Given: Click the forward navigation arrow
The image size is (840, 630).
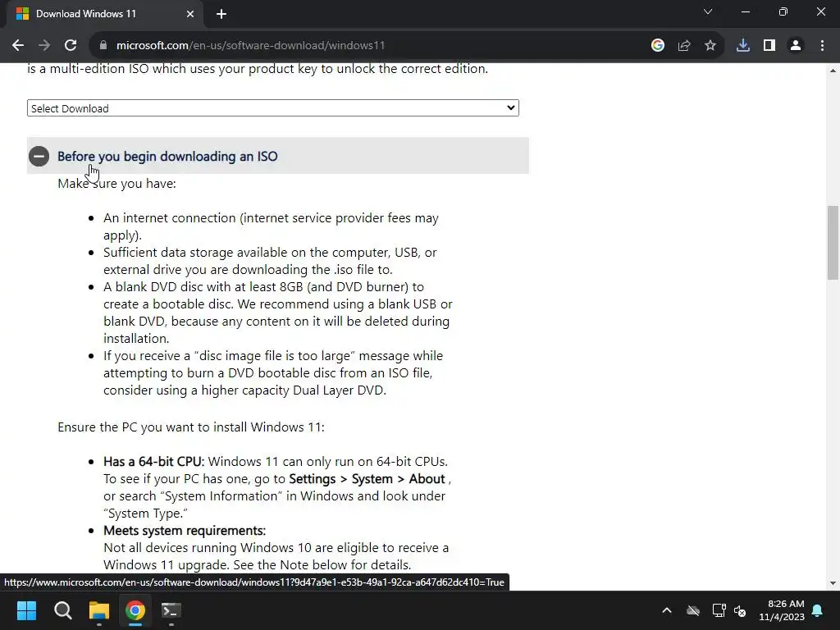Looking at the screenshot, I should (44, 46).
